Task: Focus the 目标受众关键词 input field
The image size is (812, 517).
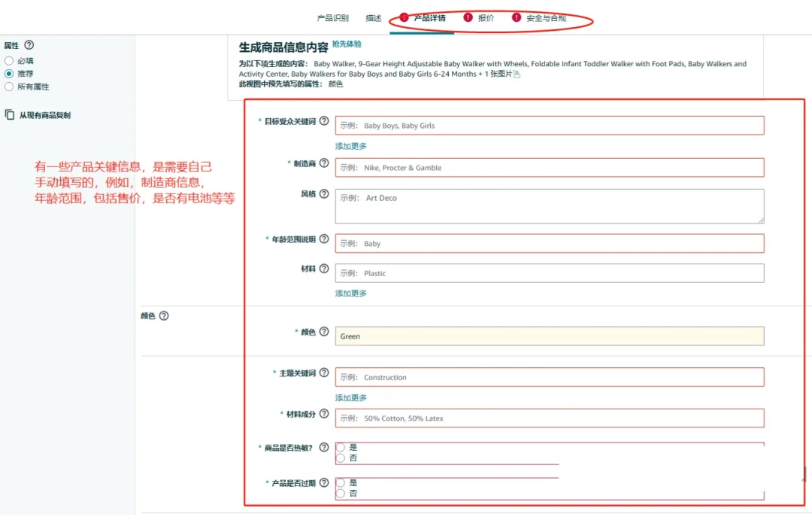Action: (550, 126)
